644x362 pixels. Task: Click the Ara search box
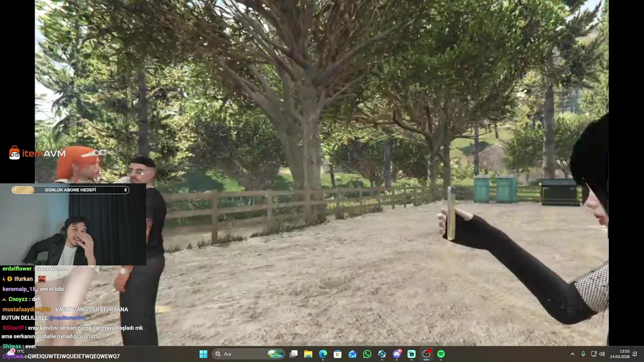click(249, 354)
